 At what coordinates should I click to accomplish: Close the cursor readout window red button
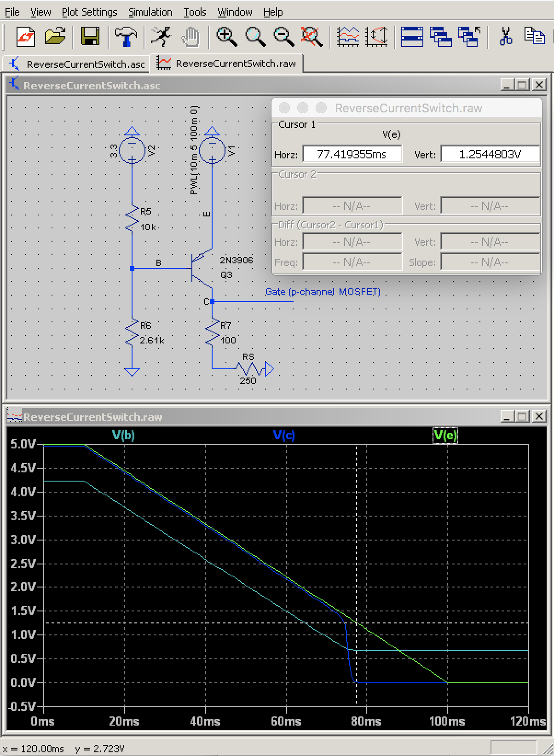284,108
